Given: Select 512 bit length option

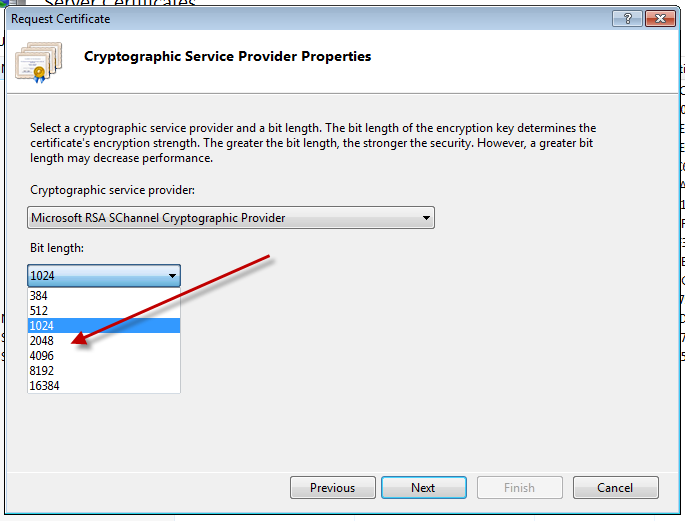Looking at the screenshot, I should click(x=40, y=311).
